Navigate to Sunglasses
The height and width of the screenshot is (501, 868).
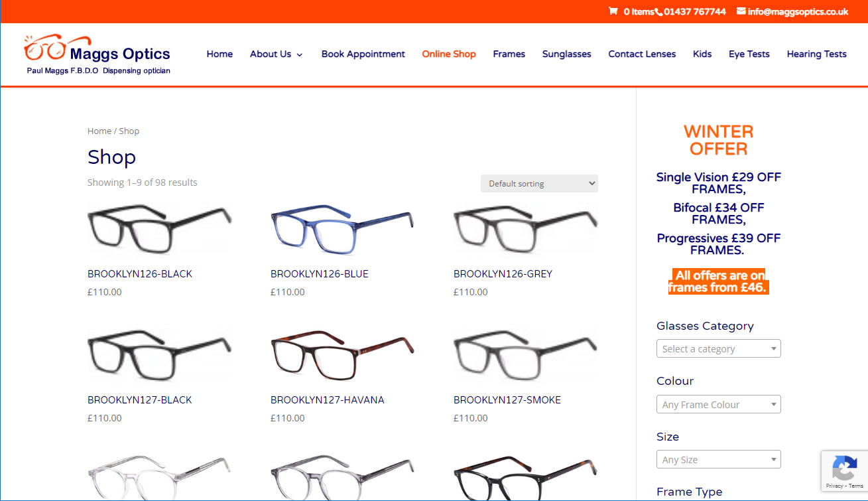(x=567, y=54)
